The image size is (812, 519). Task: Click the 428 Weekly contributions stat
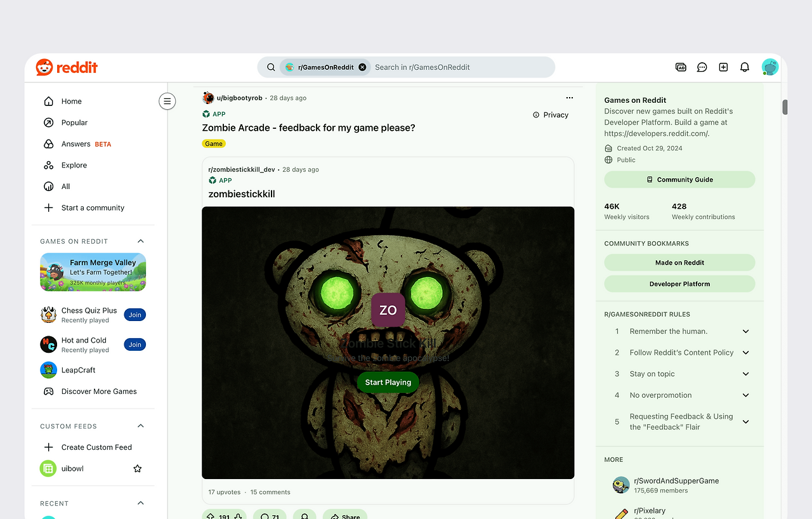click(704, 211)
